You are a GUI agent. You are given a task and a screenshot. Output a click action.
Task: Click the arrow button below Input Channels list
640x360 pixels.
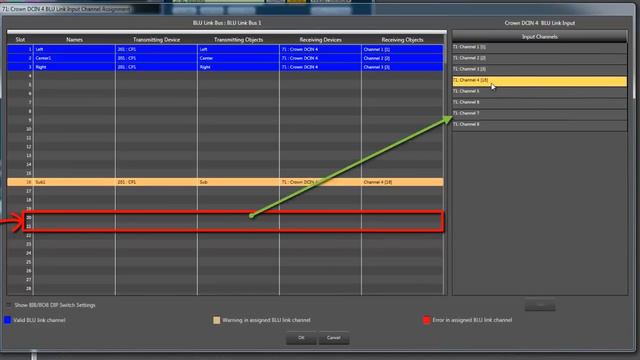coord(540,305)
